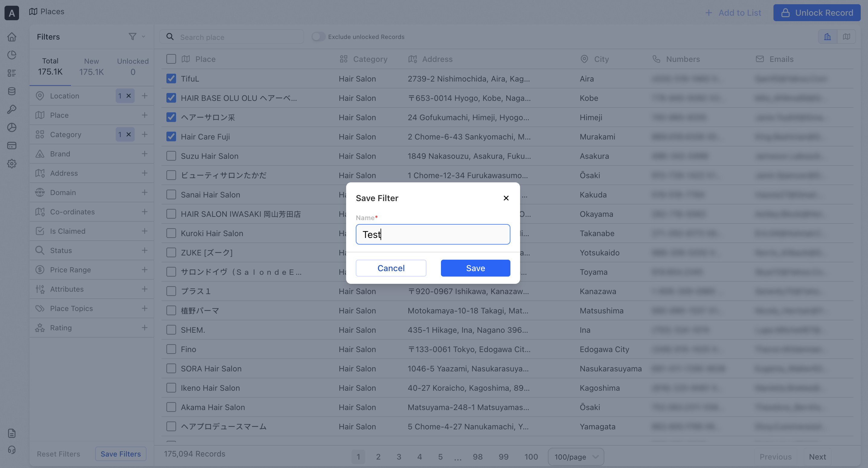Select the Unlocked tab

pos(133,66)
